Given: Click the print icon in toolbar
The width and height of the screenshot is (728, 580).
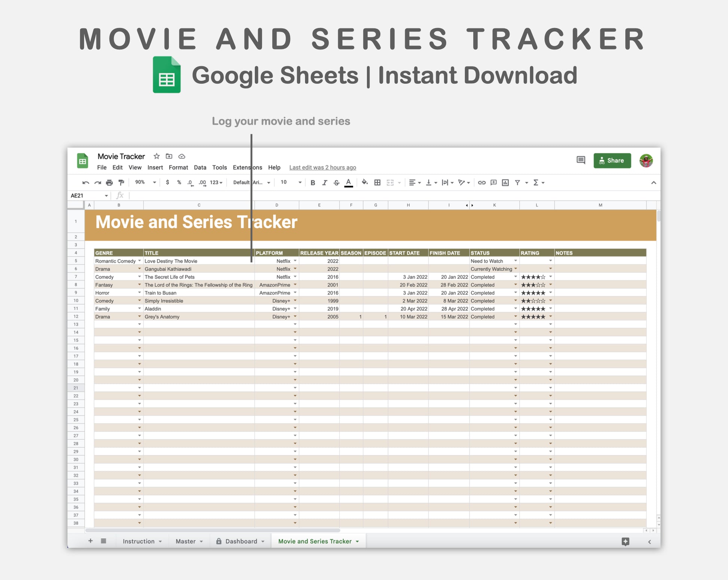Looking at the screenshot, I should click(109, 182).
